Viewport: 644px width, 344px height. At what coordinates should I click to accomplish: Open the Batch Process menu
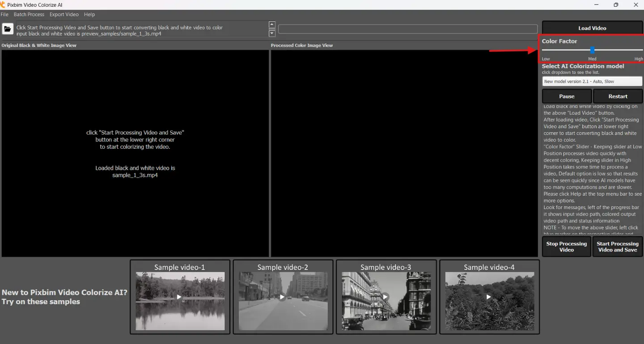pyautogui.click(x=29, y=14)
